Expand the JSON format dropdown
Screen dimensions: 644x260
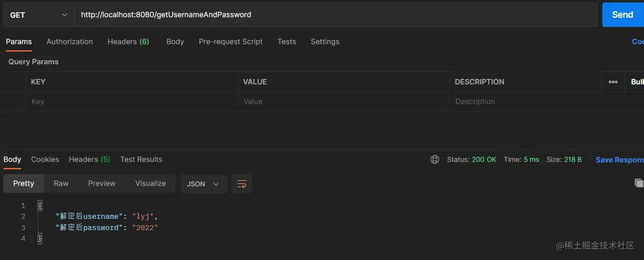tap(203, 184)
